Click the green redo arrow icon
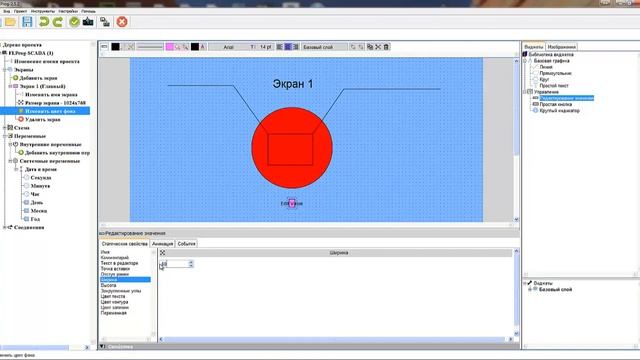This screenshot has width=640, height=360. (58, 22)
